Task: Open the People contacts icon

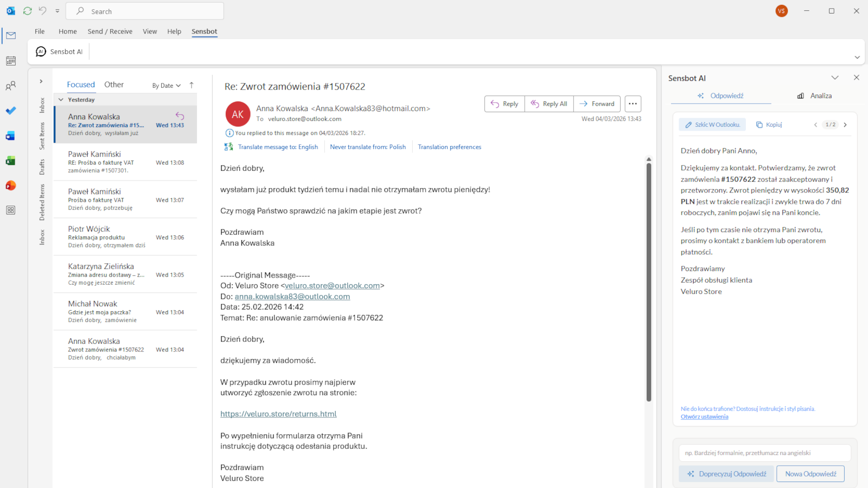Action: [11, 86]
